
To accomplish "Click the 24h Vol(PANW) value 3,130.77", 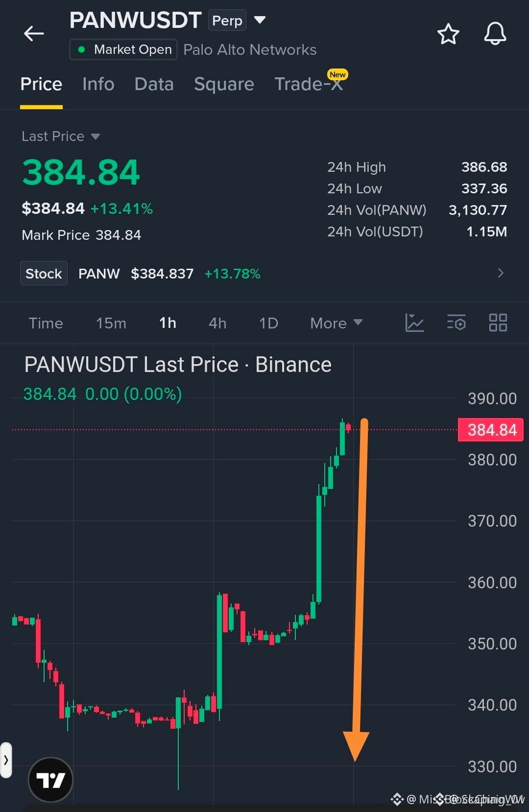I will click(x=478, y=210).
